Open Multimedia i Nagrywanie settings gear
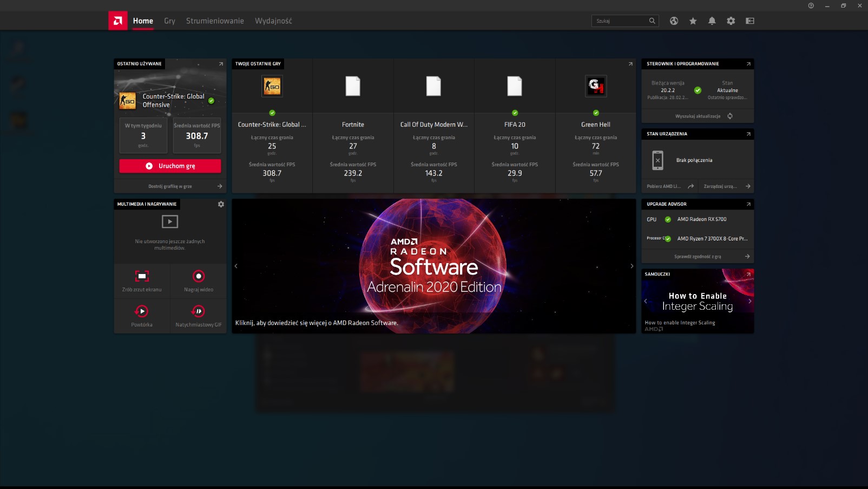Image resolution: width=868 pixels, height=489 pixels. tap(221, 204)
